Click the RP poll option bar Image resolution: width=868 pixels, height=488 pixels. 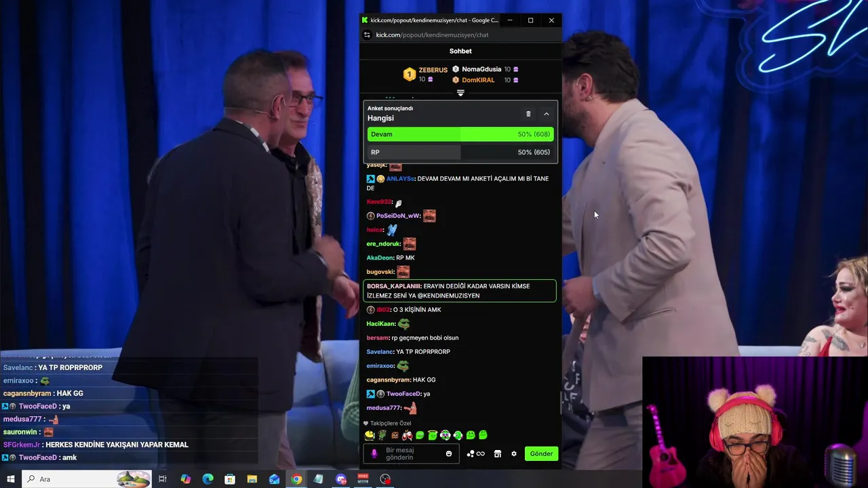[460, 152]
